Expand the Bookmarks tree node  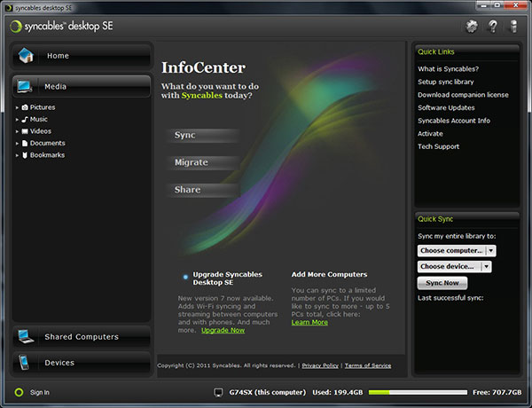(x=17, y=155)
